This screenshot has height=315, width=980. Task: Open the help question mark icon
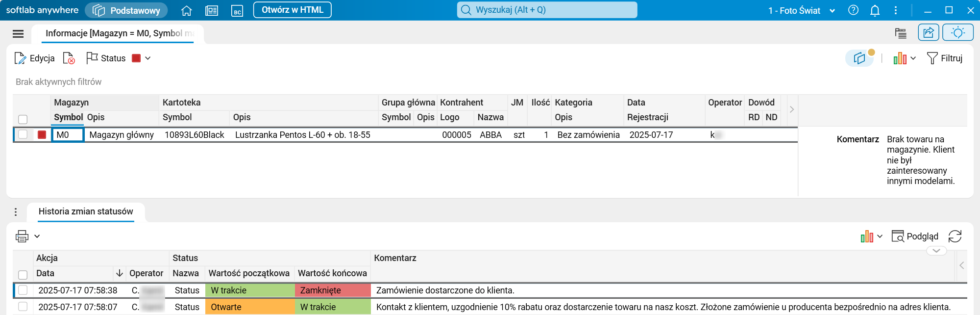coord(853,10)
